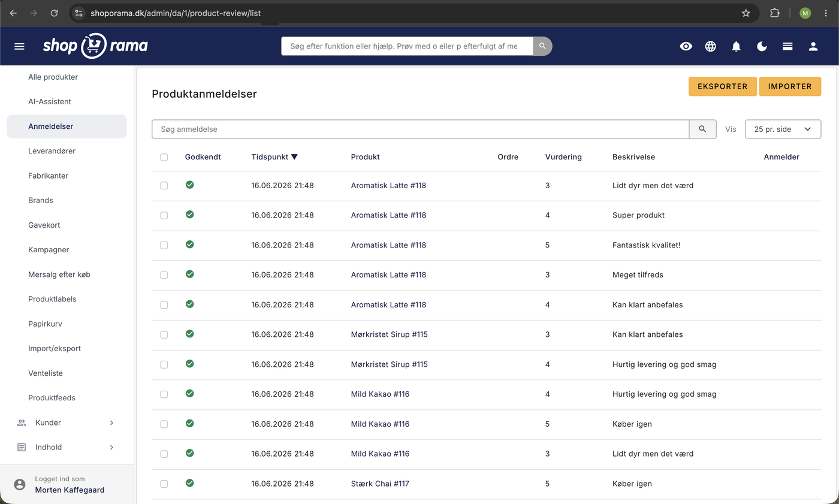Image resolution: width=839 pixels, height=504 pixels.
Task: Check the box for Fantastisk kvalitet! review
Action: pos(164,245)
